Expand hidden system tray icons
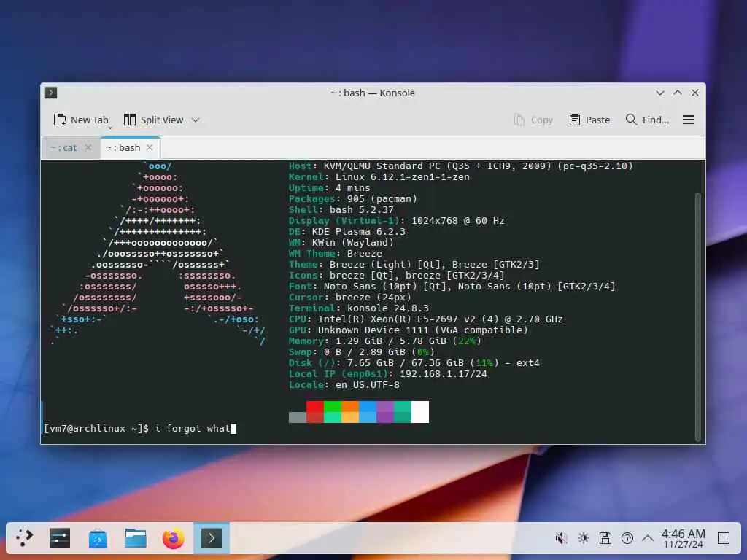Screen dimensions: 747x560 648,539
